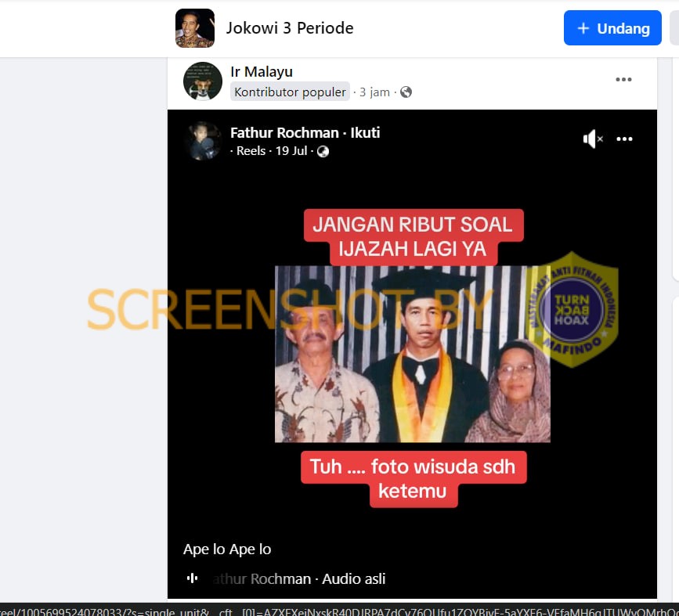
Task: Click the globe icon next to 19 Jul
Action: (x=323, y=151)
